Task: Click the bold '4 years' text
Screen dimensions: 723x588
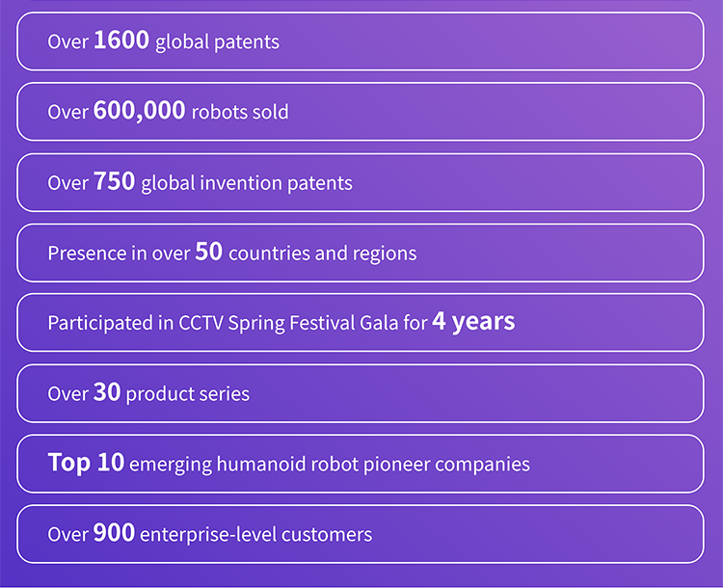Action: (473, 321)
